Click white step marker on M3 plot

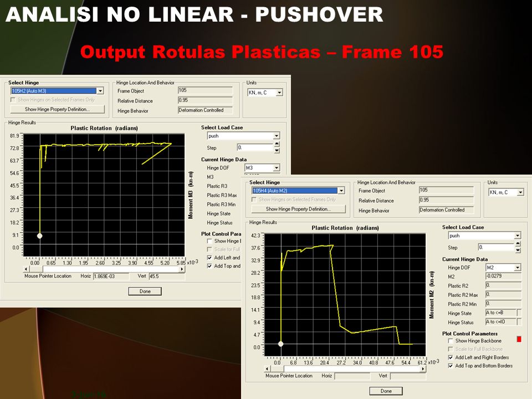[x=40, y=236]
